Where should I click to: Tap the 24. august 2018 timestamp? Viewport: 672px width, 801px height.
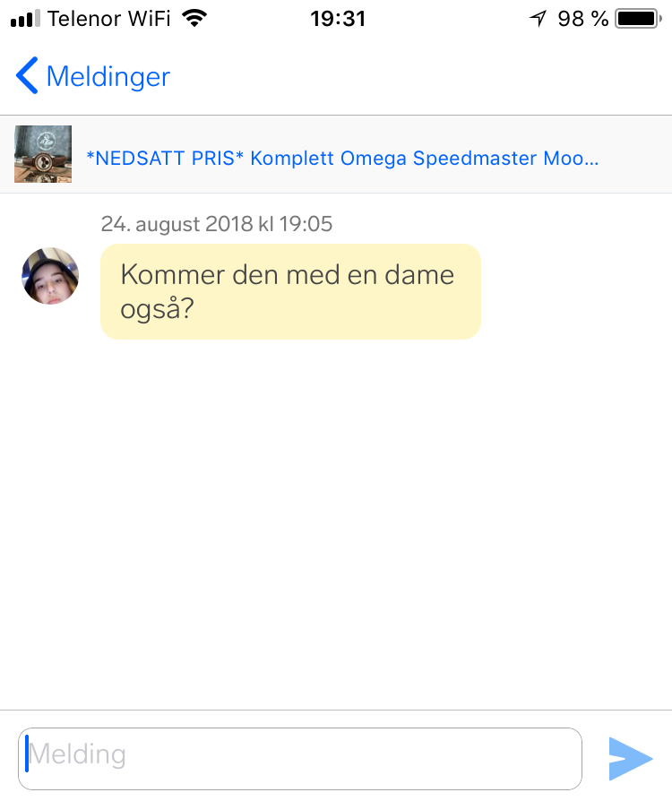click(x=216, y=223)
